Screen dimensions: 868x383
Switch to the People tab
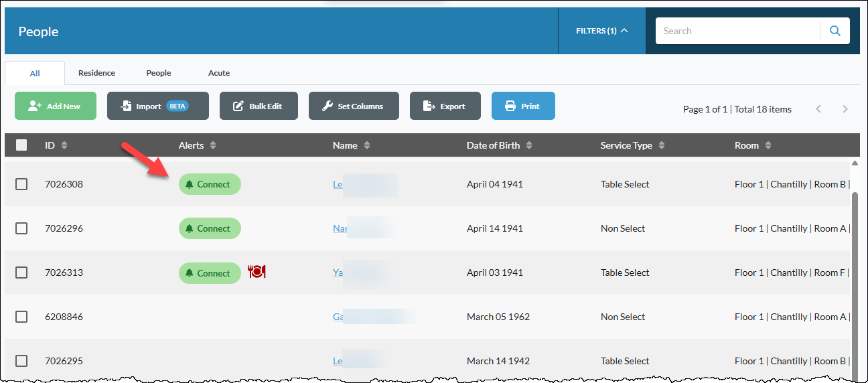pos(159,73)
